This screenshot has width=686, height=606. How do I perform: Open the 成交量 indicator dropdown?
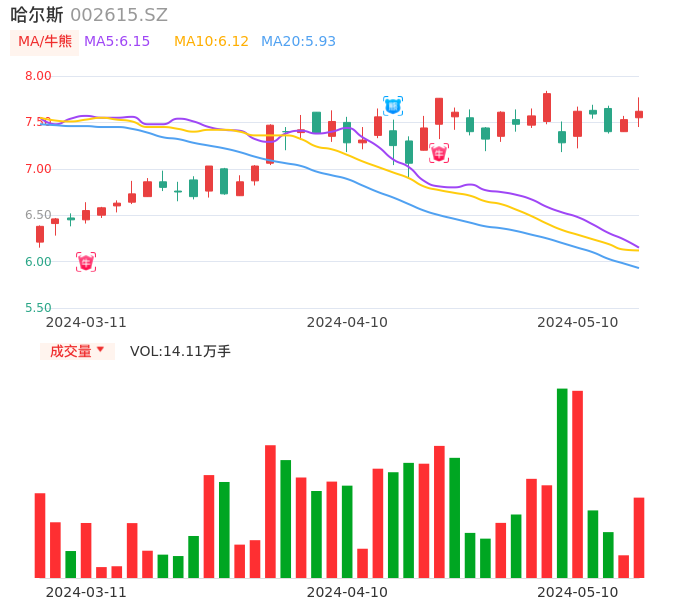tap(77, 351)
